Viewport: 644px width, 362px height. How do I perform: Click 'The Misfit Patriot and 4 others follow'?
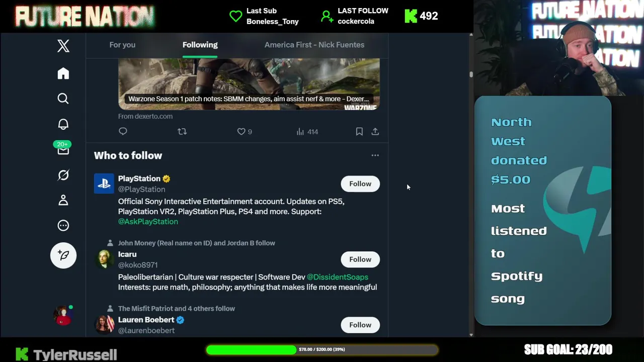[176, 308]
